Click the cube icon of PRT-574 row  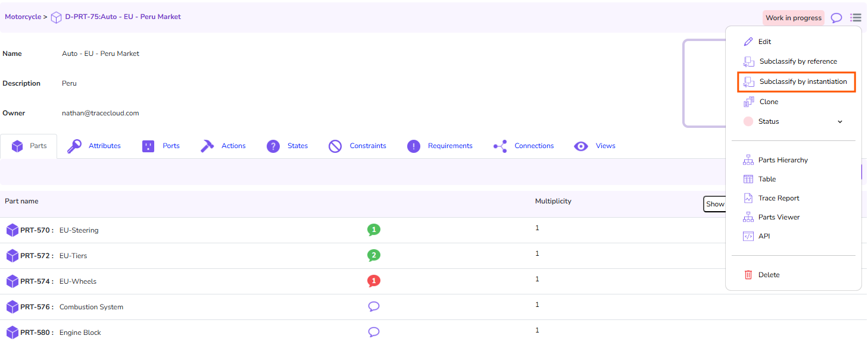click(13, 281)
